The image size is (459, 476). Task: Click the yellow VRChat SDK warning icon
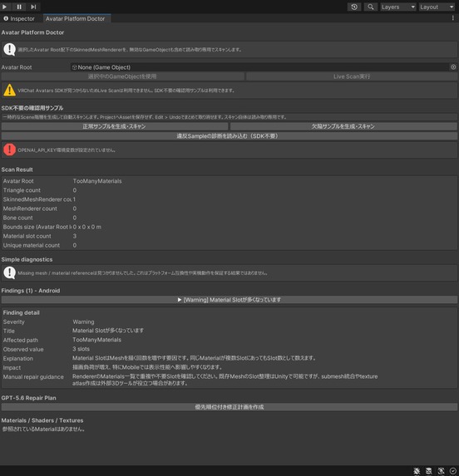tap(9, 91)
